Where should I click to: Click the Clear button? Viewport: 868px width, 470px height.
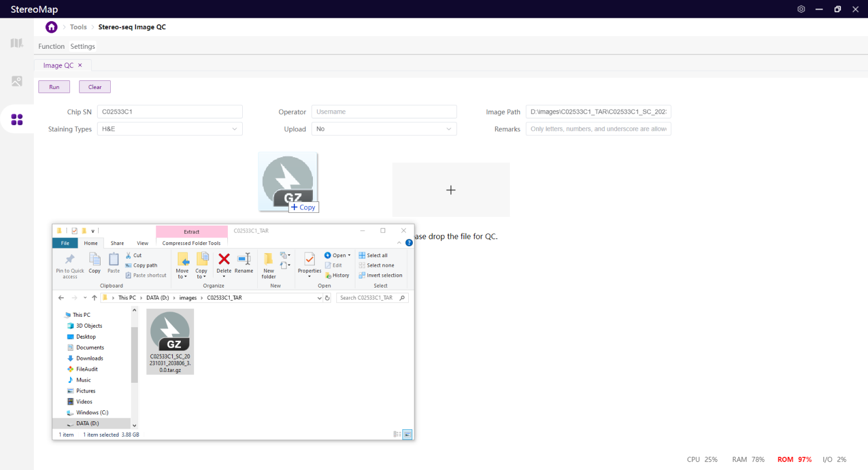click(95, 87)
